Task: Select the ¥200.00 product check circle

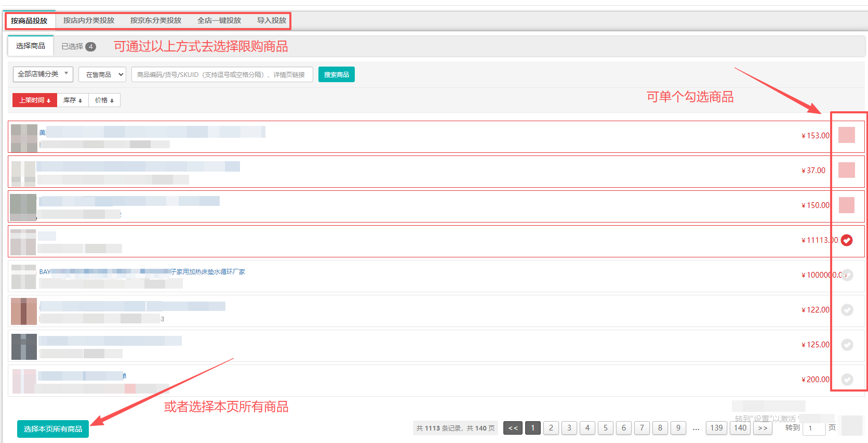Action: [x=847, y=380]
